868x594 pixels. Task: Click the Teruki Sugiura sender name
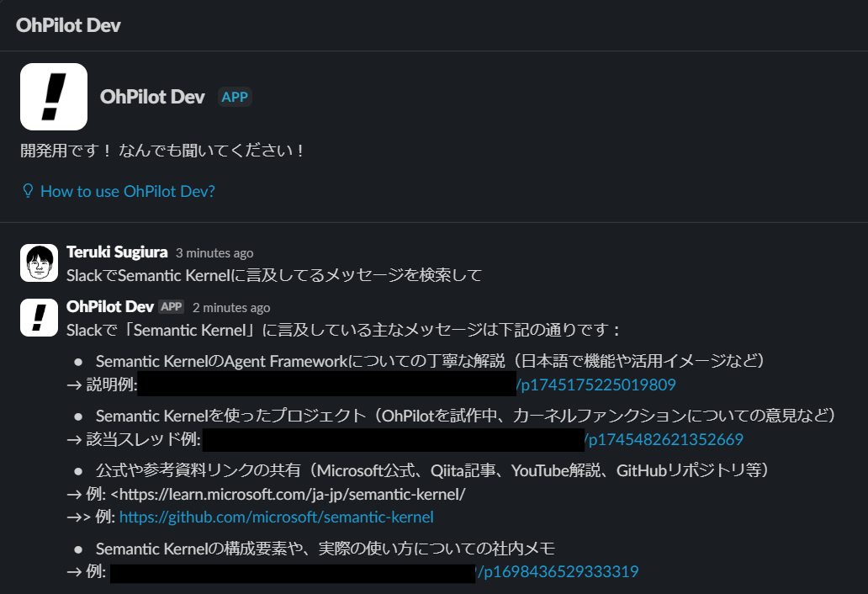pyautogui.click(x=117, y=252)
